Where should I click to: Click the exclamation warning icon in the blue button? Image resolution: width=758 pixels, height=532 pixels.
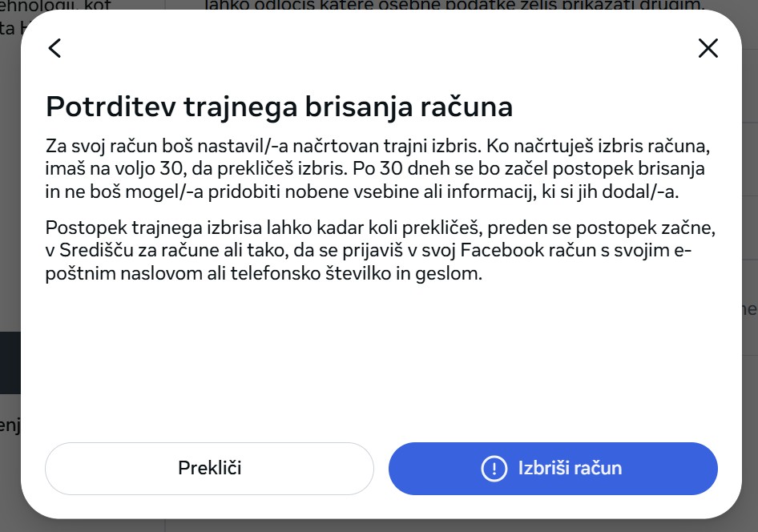[x=494, y=468]
